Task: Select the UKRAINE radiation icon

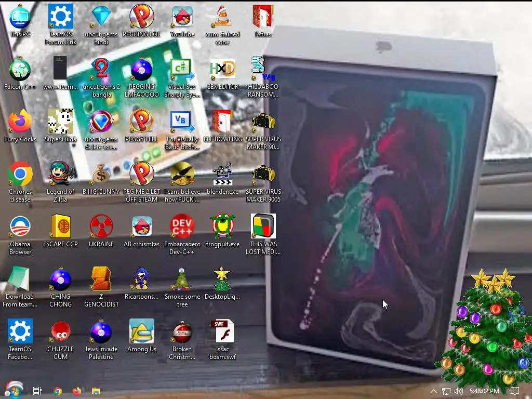Action: pyautogui.click(x=101, y=231)
